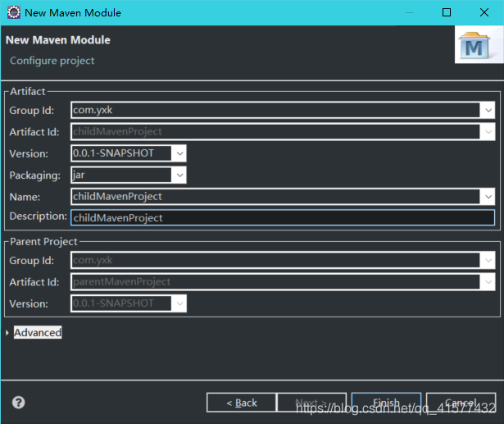The height and width of the screenshot is (424, 504).
Task: Open the Artifact Group Id dropdown arrow
Action: tap(488, 110)
